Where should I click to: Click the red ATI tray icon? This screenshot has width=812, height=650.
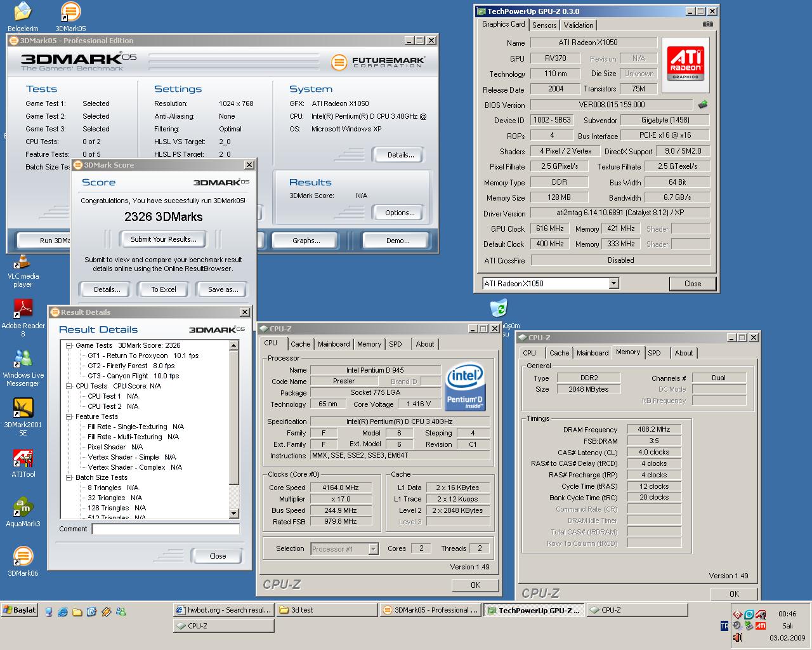point(760,626)
